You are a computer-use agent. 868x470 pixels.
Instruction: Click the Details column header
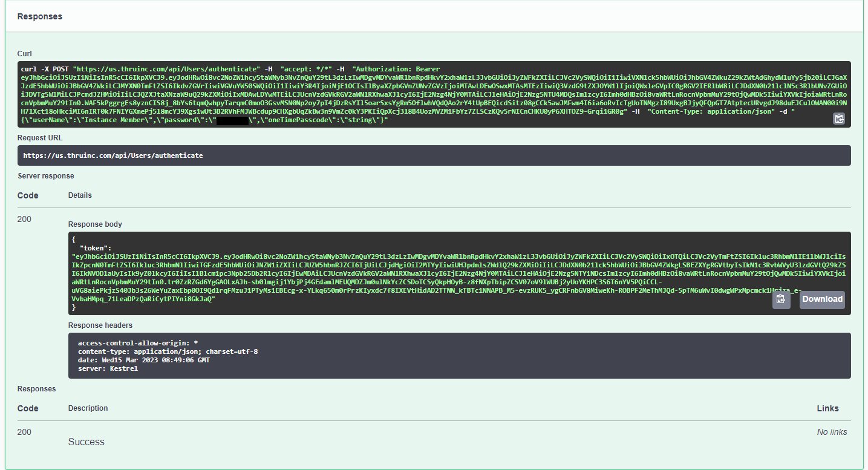click(x=80, y=195)
